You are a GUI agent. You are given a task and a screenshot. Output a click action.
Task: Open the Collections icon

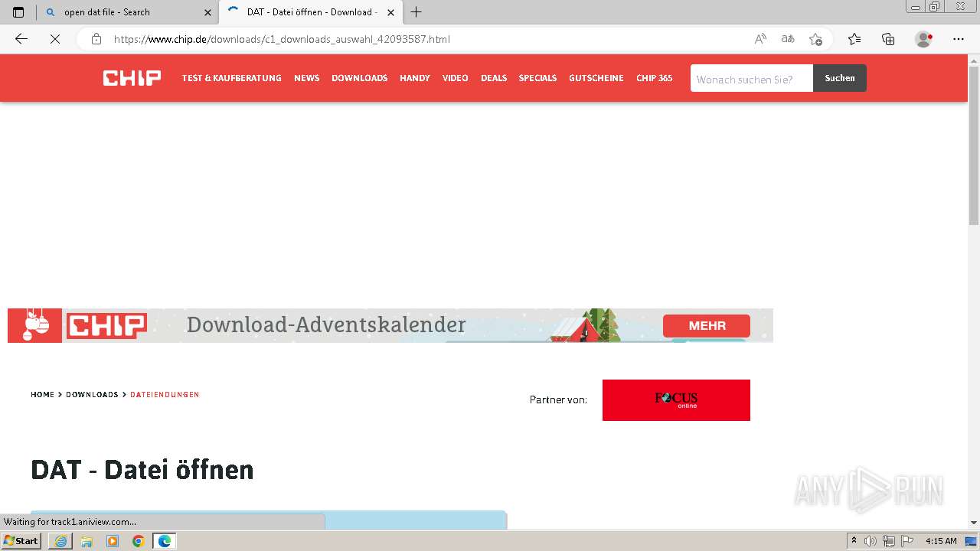tap(888, 39)
